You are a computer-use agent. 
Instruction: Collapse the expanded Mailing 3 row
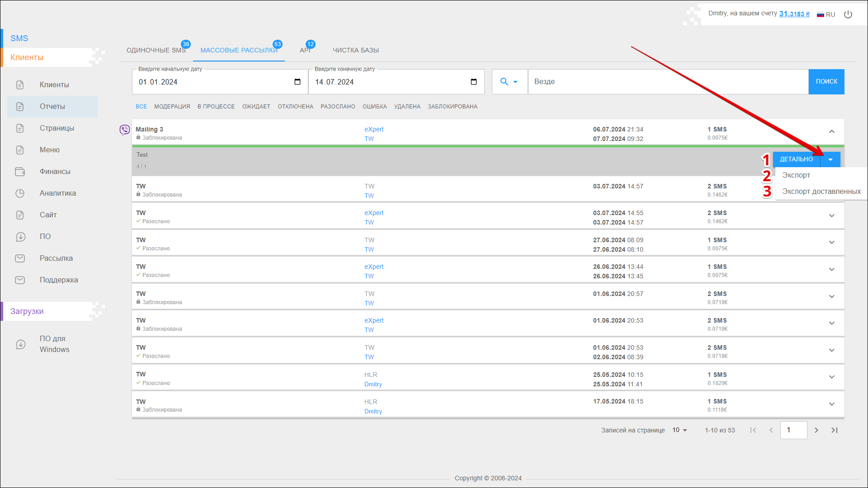coord(831,131)
